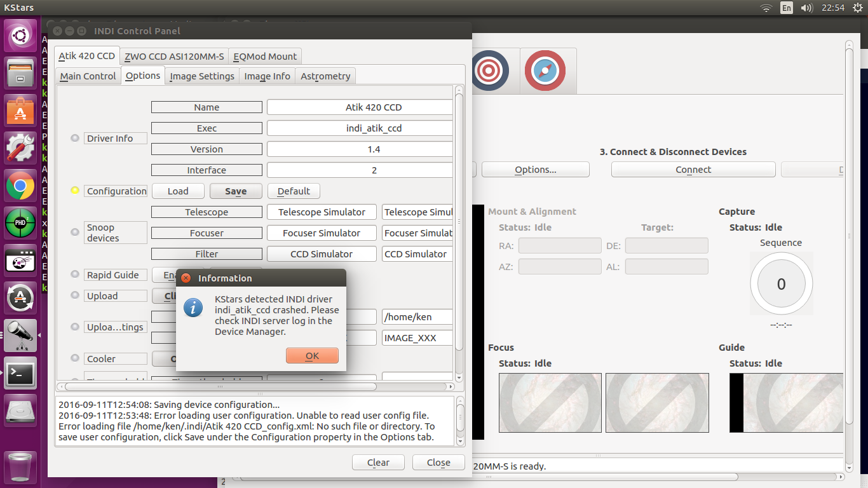
Task: Click the Mount RA field in Ekos
Action: coord(560,246)
